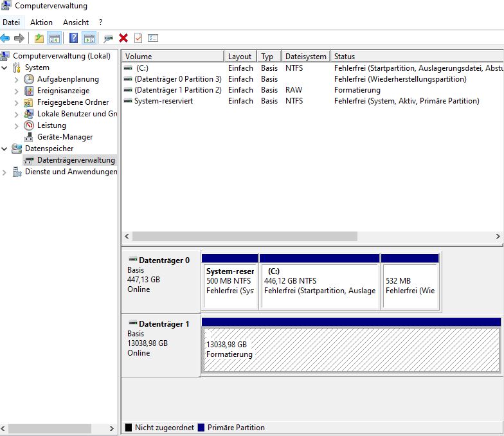
Task: Toggle the show/hide console tree icon
Action: pyautogui.click(x=55, y=39)
